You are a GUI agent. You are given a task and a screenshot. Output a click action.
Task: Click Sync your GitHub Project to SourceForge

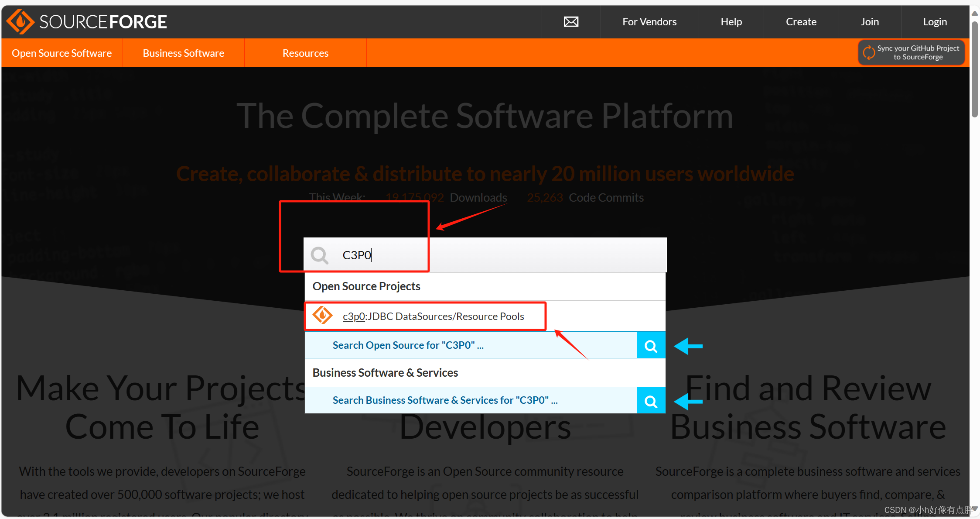[x=911, y=52]
